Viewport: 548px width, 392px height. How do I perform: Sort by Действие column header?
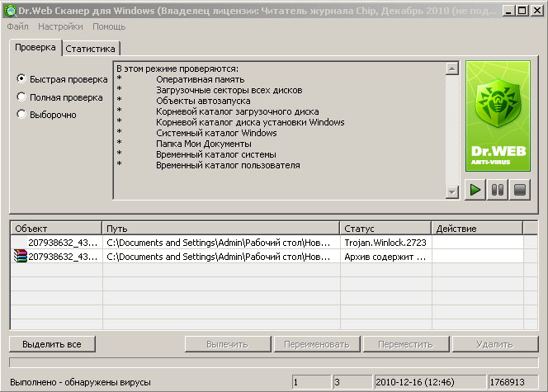(x=477, y=229)
